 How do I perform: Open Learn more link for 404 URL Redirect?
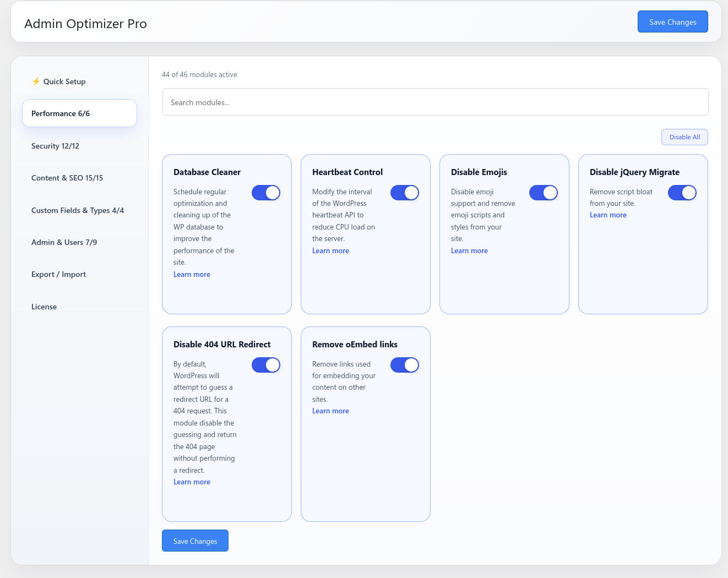click(192, 482)
